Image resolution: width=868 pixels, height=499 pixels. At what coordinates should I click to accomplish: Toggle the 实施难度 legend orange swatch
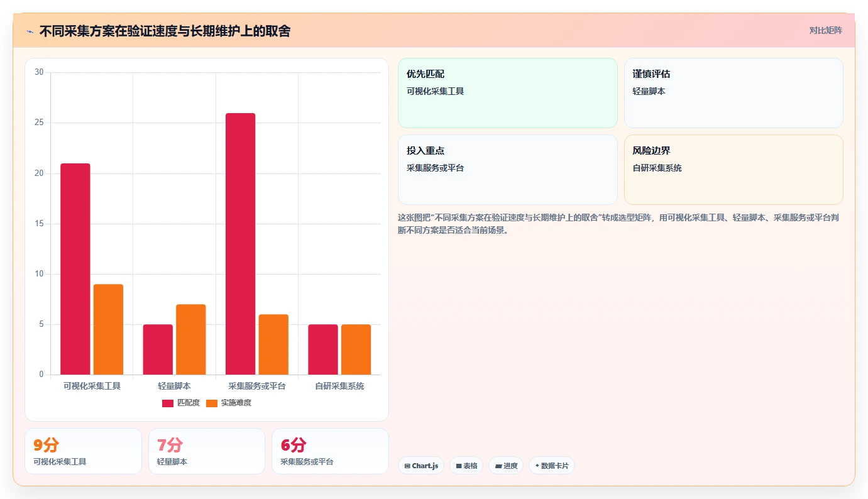pyautogui.click(x=211, y=403)
